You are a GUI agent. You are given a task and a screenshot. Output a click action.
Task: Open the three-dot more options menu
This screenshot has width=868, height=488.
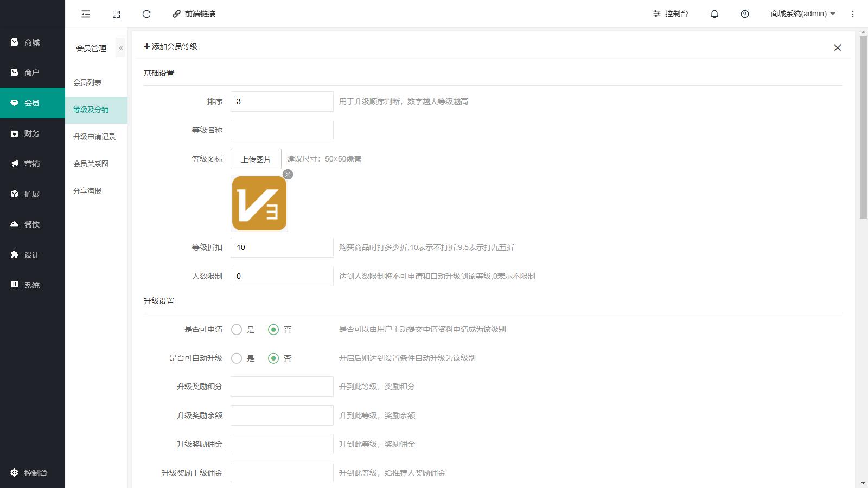point(853,14)
